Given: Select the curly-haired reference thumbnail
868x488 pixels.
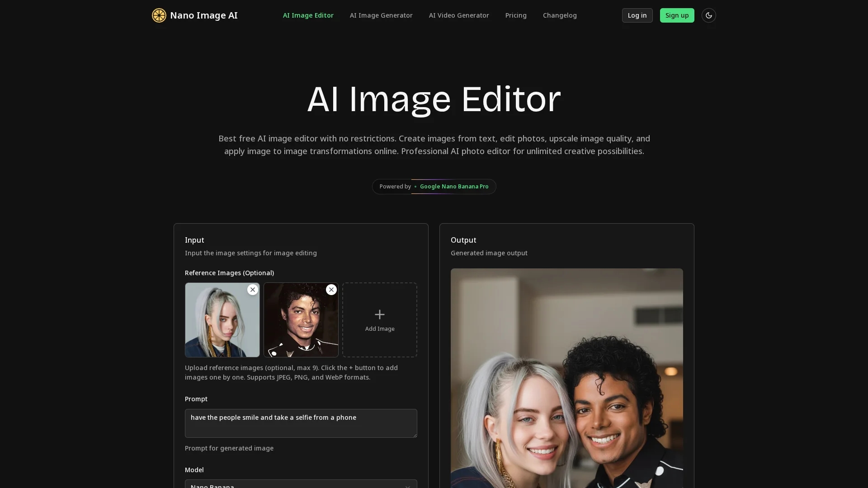Looking at the screenshot, I should 301,320.
